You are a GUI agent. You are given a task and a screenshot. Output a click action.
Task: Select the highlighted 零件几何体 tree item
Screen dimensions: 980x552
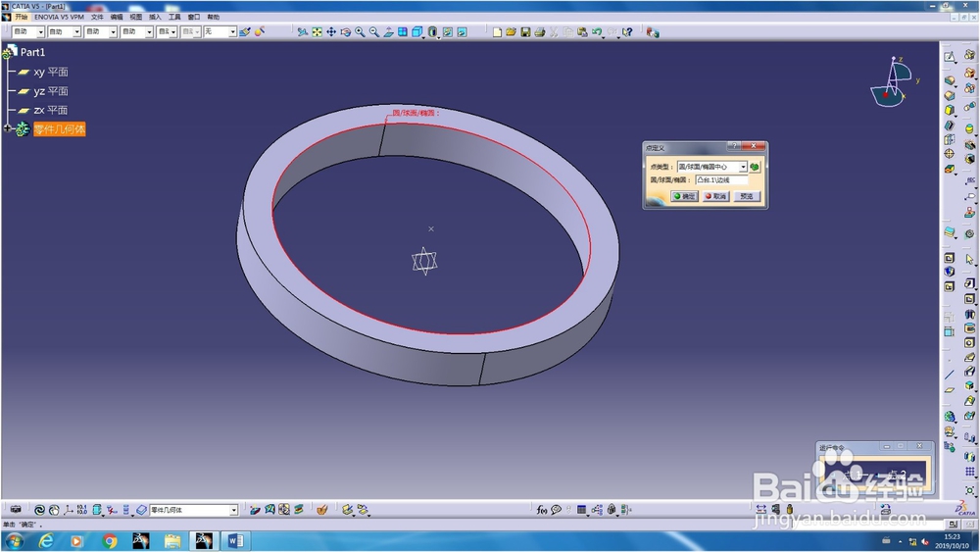point(60,129)
